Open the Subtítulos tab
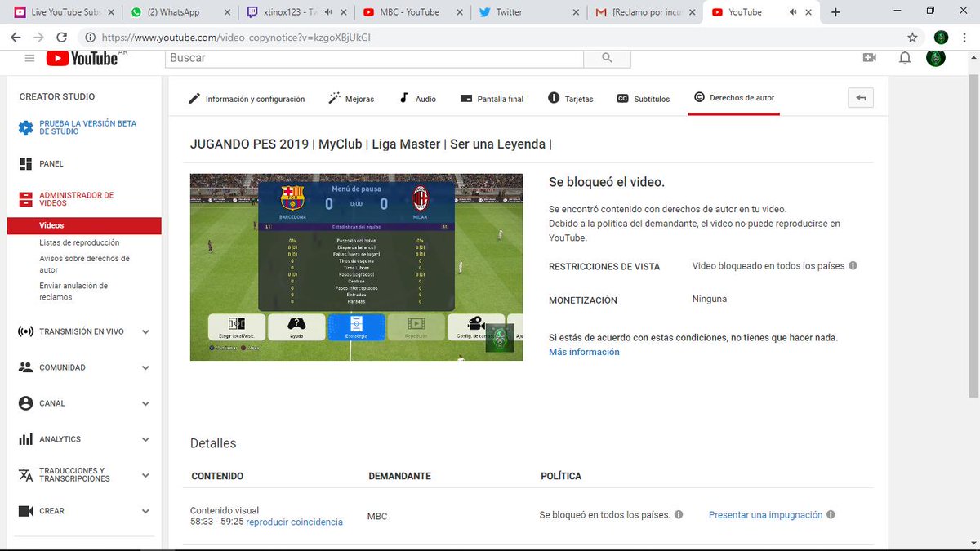This screenshot has height=551, width=980. pos(644,99)
